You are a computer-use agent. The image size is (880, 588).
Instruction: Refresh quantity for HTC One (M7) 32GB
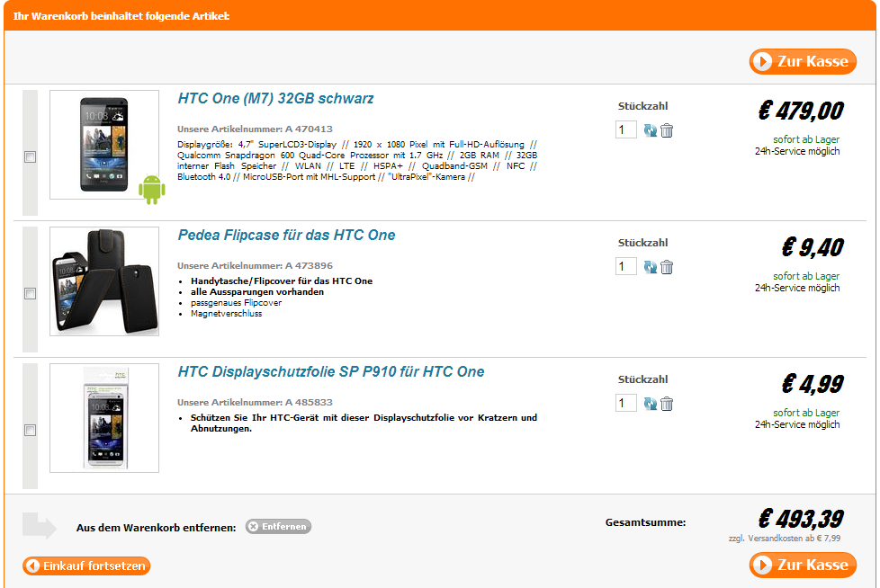point(650,130)
